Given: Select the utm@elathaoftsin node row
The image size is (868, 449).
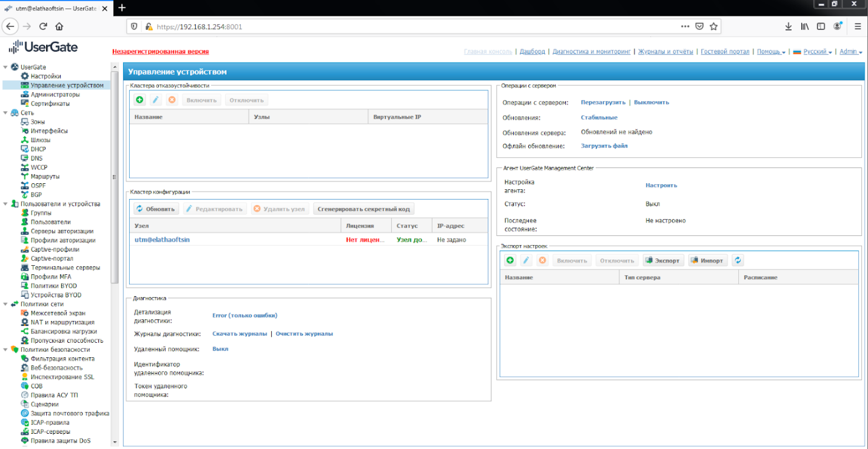Looking at the screenshot, I should coord(308,240).
